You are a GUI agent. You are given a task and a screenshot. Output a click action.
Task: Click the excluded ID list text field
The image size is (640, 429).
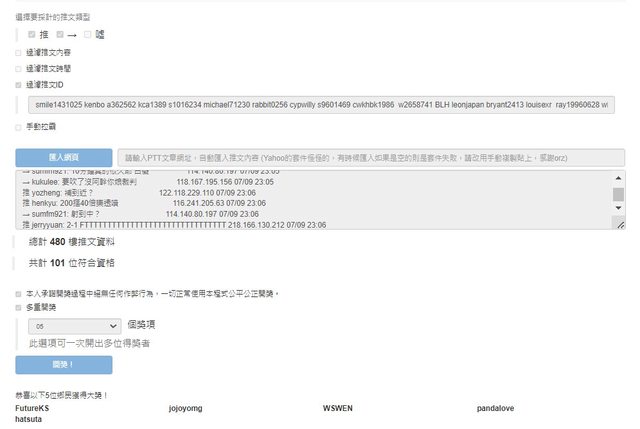coord(320,104)
